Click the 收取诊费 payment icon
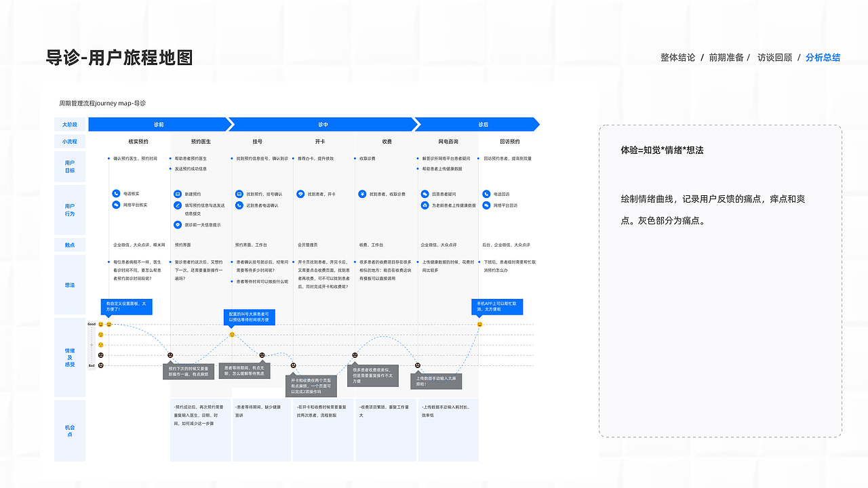This screenshot has height=488, width=868. pos(362,193)
